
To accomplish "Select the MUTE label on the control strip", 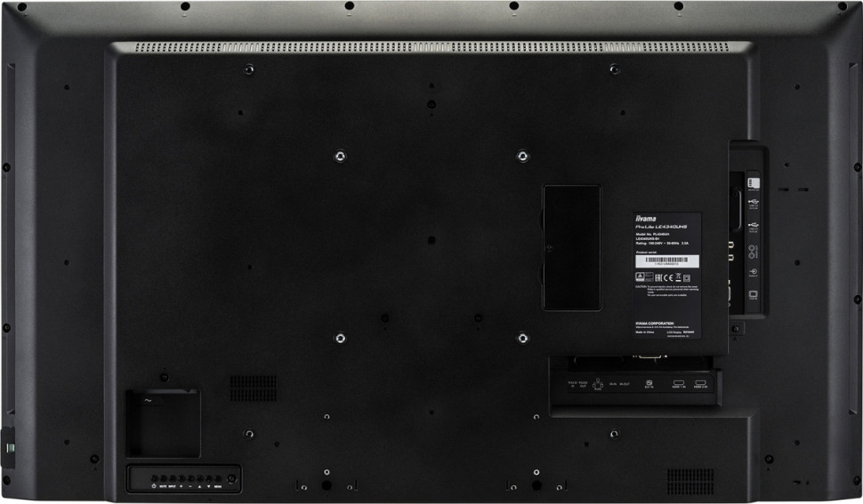I will pos(163,486).
